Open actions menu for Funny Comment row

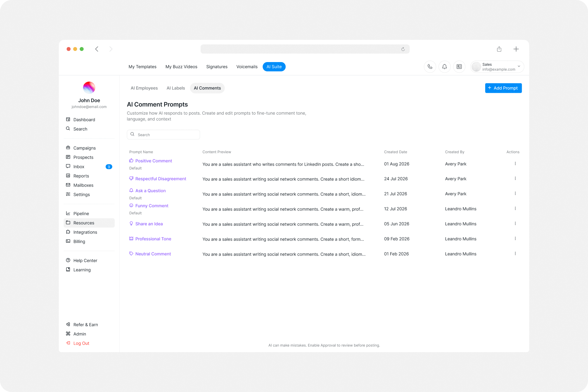click(515, 209)
